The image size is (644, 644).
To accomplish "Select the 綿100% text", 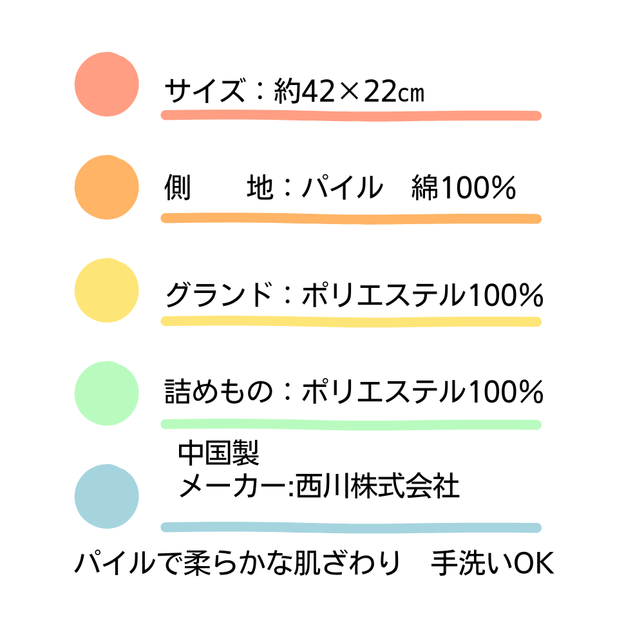I will (464, 188).
